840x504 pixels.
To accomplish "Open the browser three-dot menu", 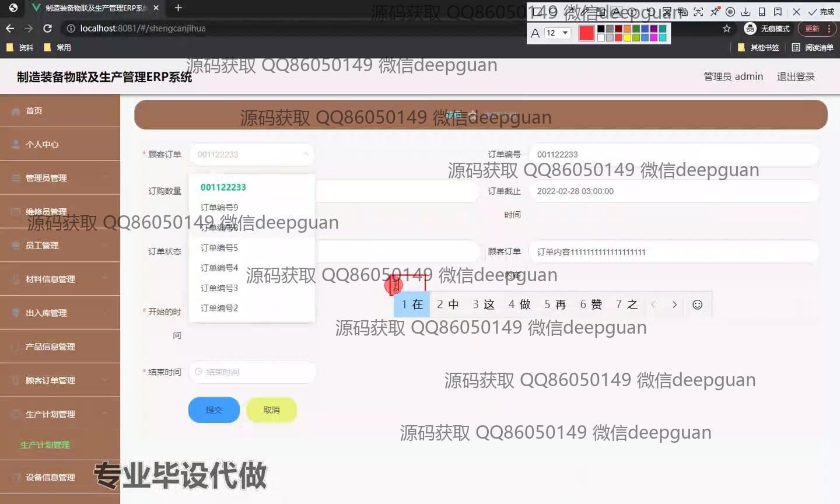I will [x=829, y=29].
